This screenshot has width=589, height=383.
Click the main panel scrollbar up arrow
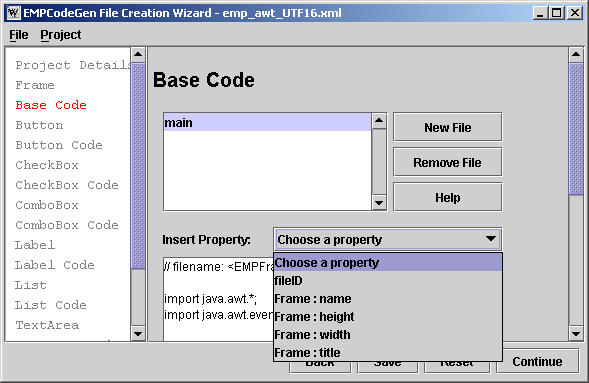[x=575, y=54]
